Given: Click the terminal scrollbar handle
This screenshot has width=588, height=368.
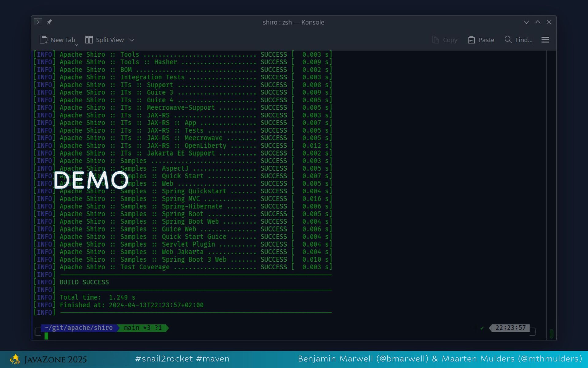Looking at the screenshot, I should tap(551, 334).
